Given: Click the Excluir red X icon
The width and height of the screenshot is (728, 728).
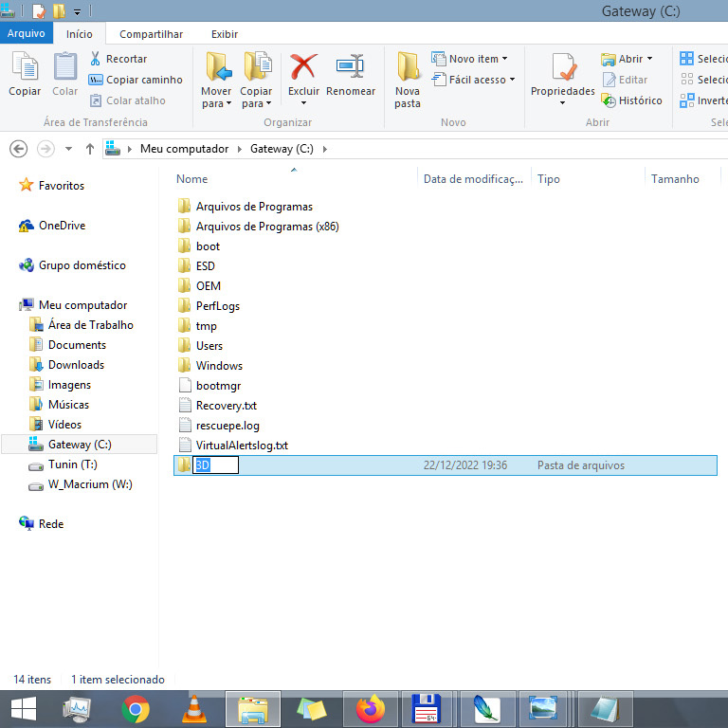Looking at the screenshot, I should [303, 68].
